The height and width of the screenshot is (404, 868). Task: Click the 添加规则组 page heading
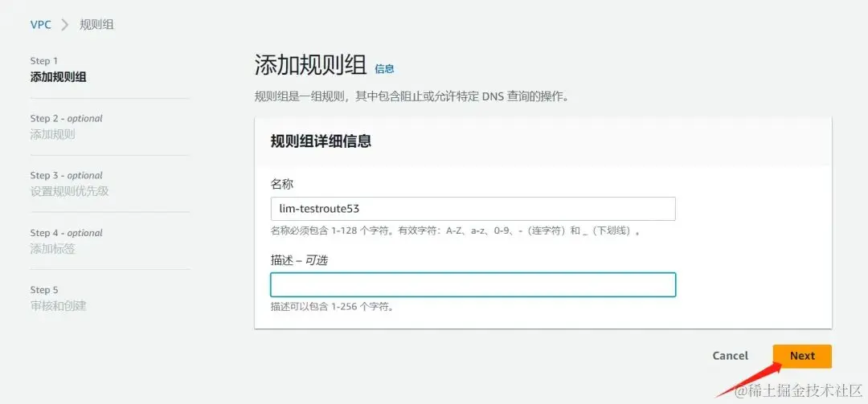310,65
